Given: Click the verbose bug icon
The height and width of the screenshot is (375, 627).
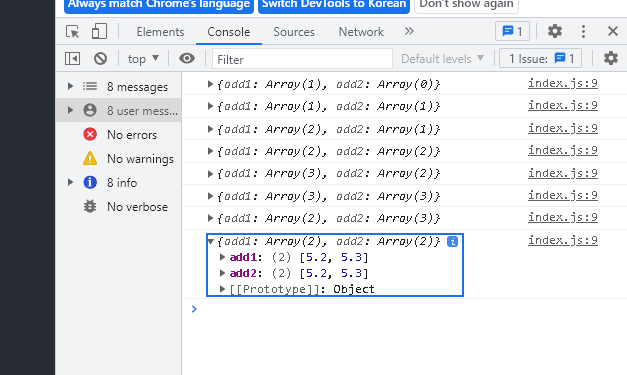Looking at the screenshot, I should (x=90, y=206).
